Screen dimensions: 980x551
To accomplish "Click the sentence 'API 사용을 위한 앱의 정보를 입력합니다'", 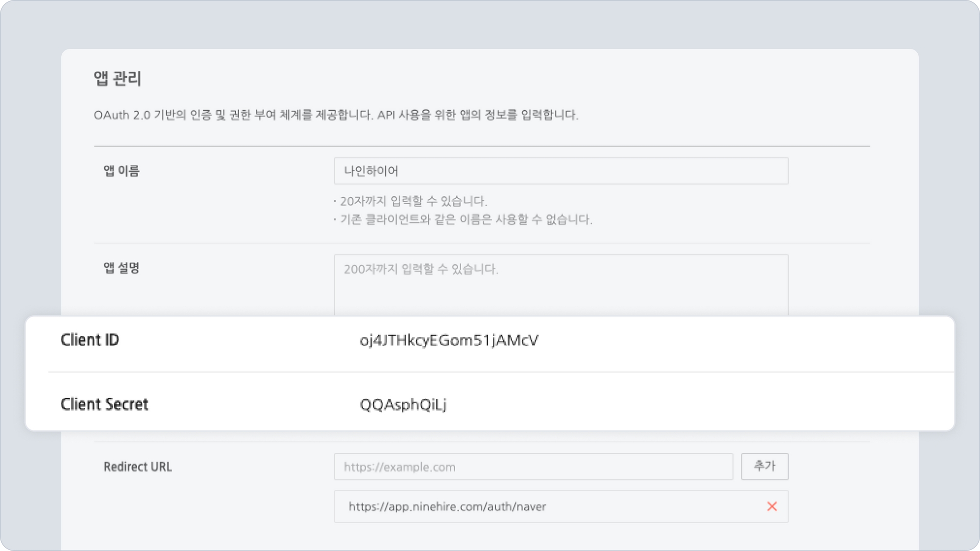I will pyautogui.click(x=477, y=115).
